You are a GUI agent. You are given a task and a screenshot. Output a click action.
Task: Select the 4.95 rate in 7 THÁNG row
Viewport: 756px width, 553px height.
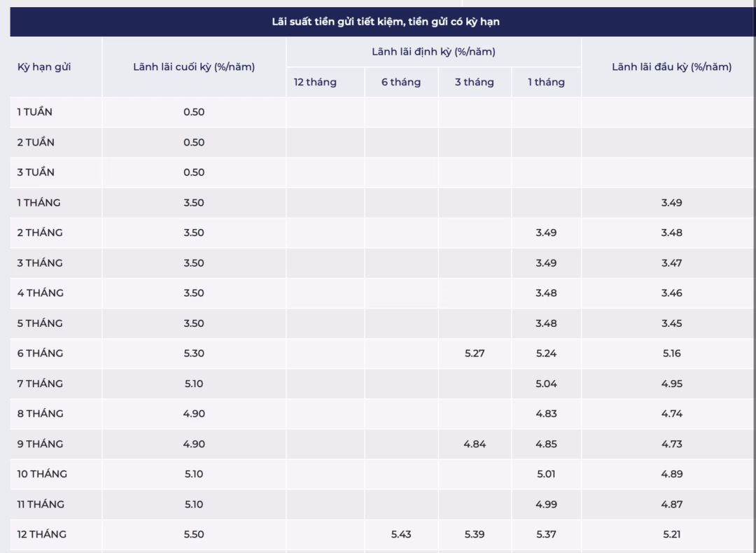pos(671,384)
